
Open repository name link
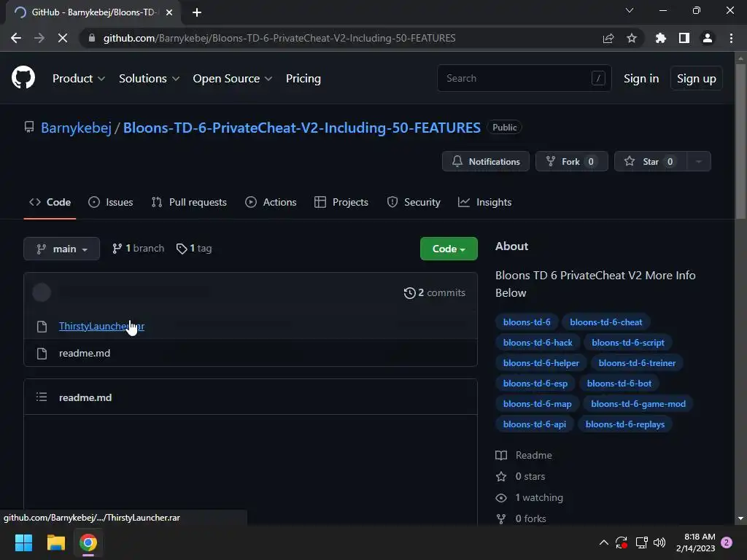click(x=301, y=128)
